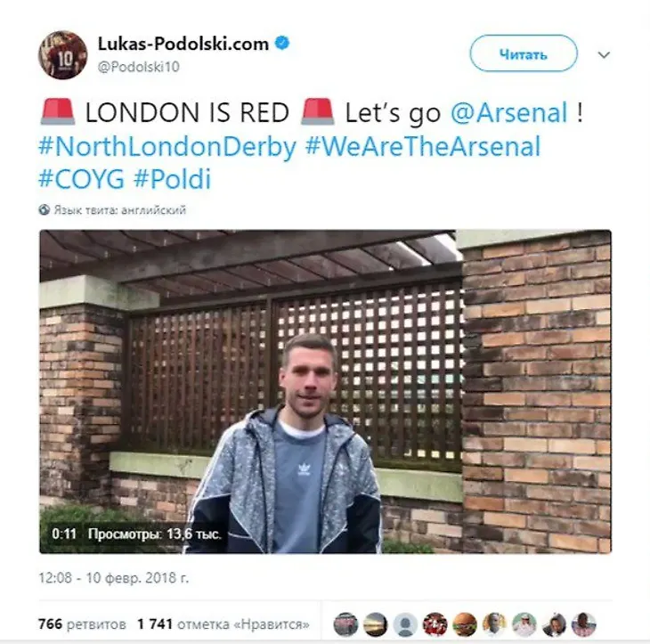650x644 pixels.
Task: Open hashtag #COYG
Action: click(82, 179)
